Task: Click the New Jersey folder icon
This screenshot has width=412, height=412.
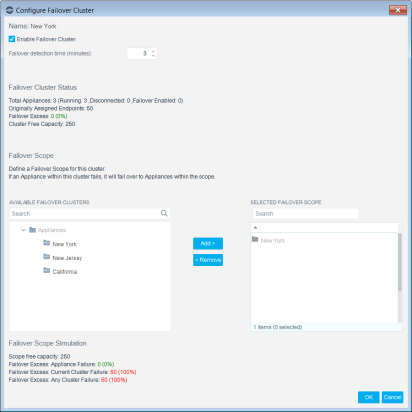Action: pyautogui.click(x=47, y=256)
